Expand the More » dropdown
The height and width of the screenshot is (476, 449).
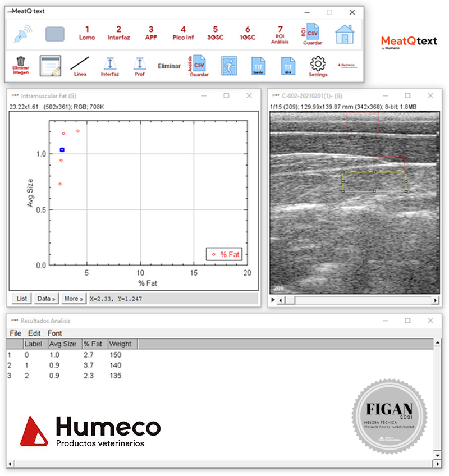(74, 299)
